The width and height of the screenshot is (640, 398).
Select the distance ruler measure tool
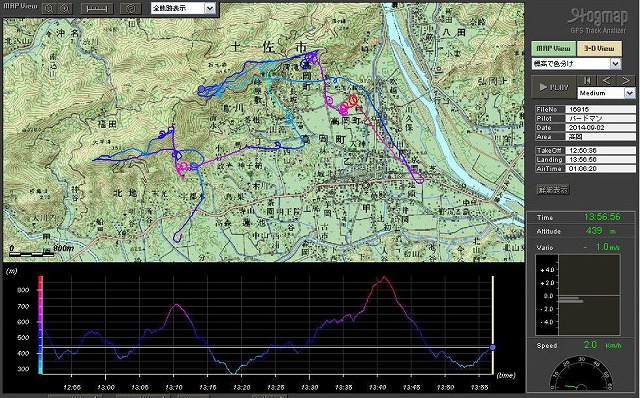point(97,9)
